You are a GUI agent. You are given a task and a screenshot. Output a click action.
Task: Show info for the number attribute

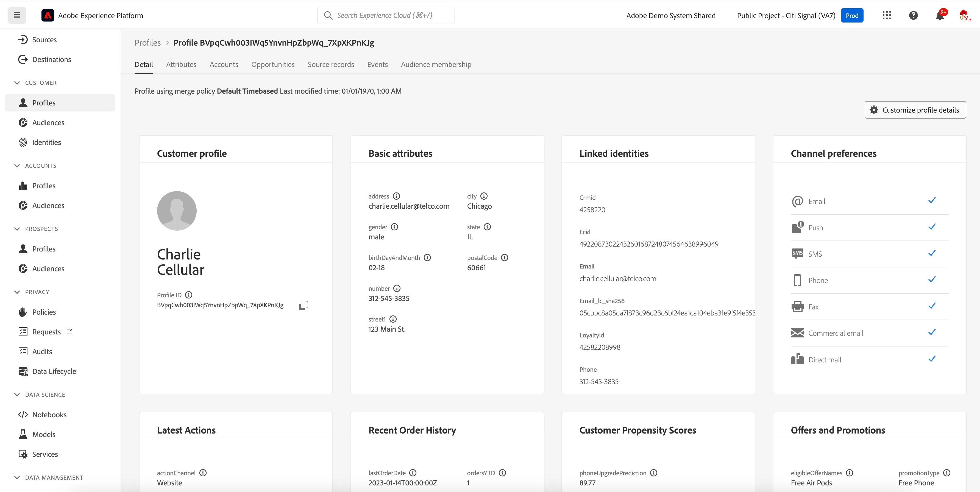397,289
